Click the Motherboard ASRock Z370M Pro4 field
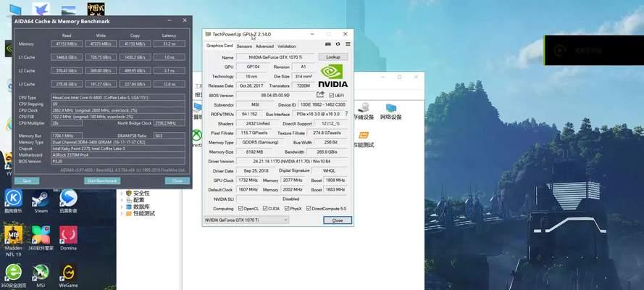This screenshot has width=644, height=290. coord(118,155)
